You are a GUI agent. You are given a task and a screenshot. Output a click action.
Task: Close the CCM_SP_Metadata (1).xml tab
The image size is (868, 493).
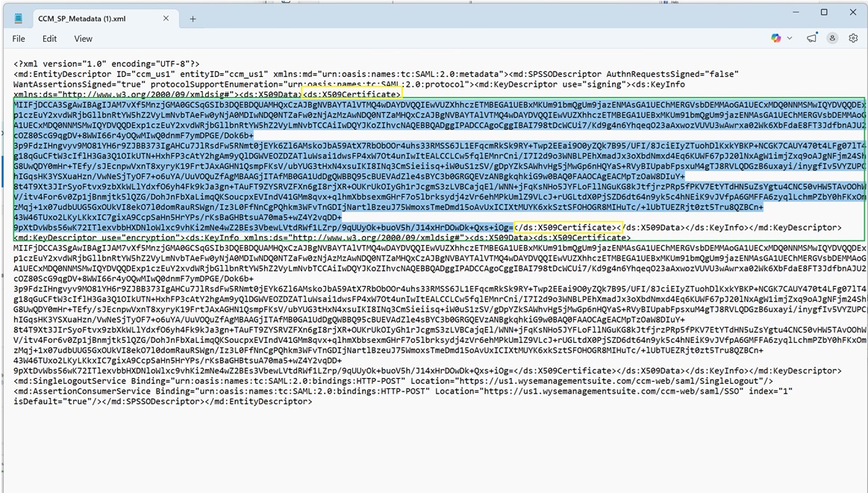[x=166, y=18]
